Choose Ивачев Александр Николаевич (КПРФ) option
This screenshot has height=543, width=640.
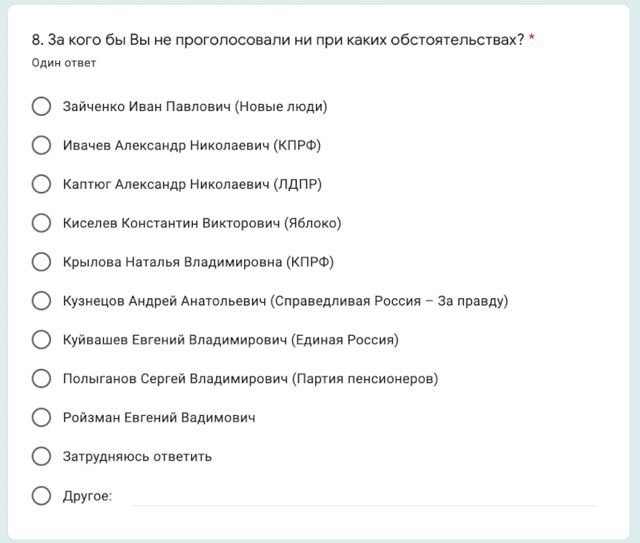[x=42, y=145]
